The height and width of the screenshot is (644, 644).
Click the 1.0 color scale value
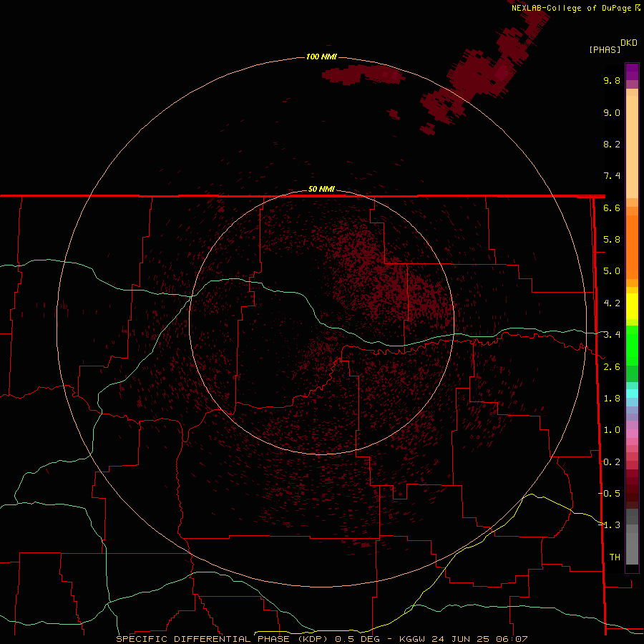(612, 430)
